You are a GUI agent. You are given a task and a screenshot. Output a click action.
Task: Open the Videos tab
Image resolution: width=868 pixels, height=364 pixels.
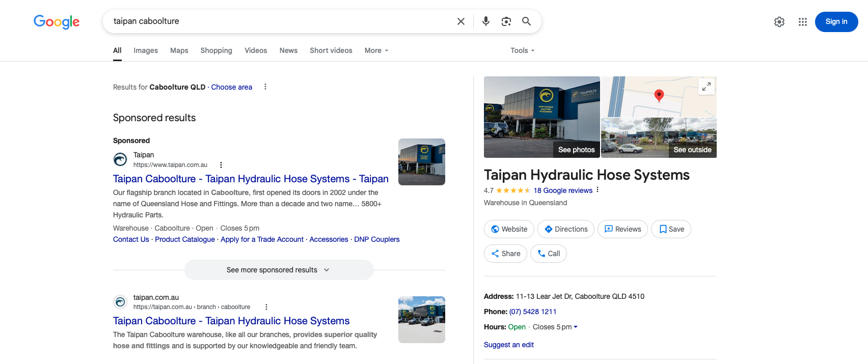[x=256, y=50]
